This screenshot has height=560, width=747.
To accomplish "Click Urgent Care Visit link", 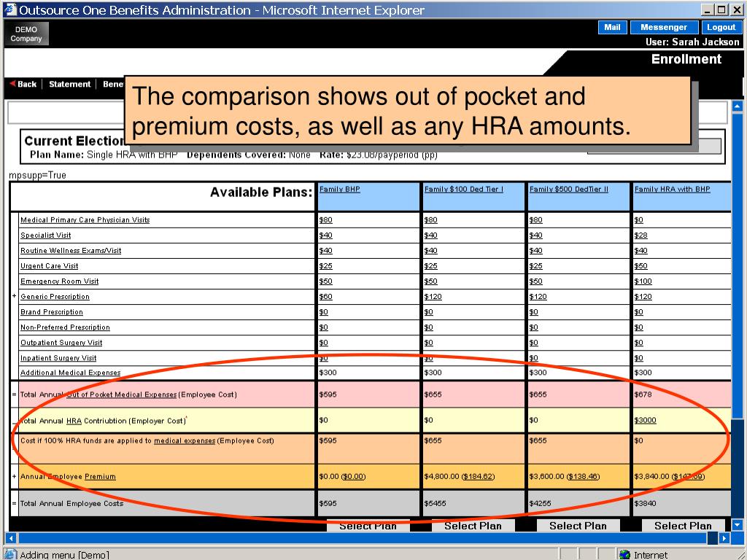I will pos(49,265).
